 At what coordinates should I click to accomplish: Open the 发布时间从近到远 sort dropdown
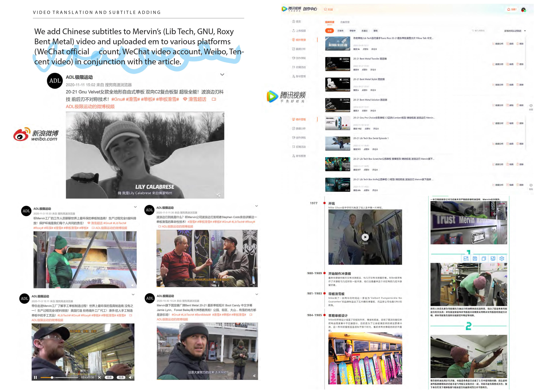515,31
